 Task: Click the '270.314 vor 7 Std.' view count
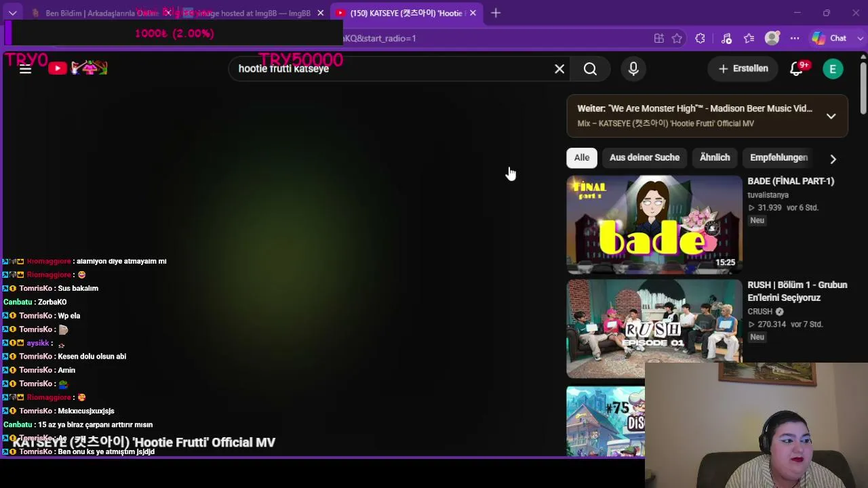point(785,325)
